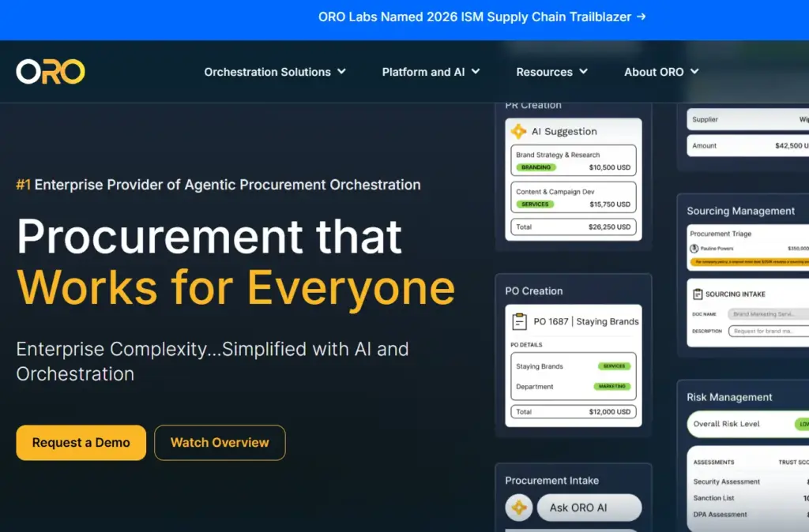The width and height of the screenshot is (809, 532).
Task: Click the arrow in the announcement banner
Action: 642,17
